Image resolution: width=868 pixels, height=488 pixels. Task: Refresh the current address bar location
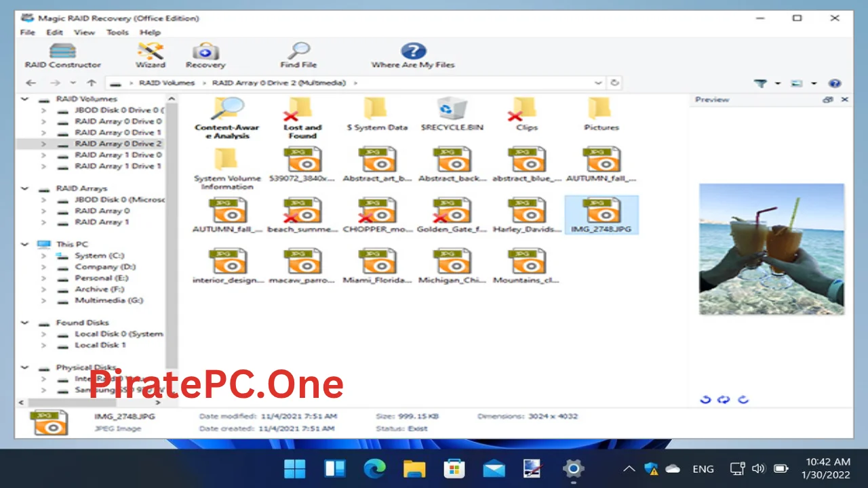(614, 83)
